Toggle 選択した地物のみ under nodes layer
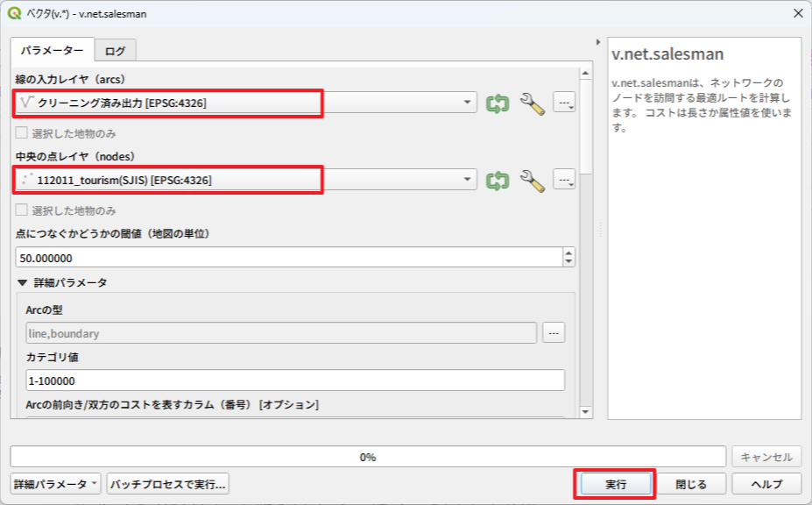 tap(22, 210)
